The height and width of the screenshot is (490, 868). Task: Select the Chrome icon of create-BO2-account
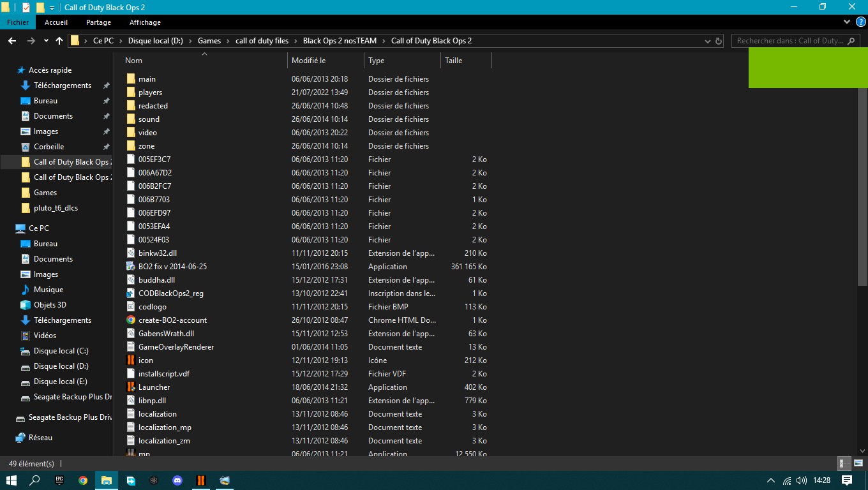[x=131, y=320]
